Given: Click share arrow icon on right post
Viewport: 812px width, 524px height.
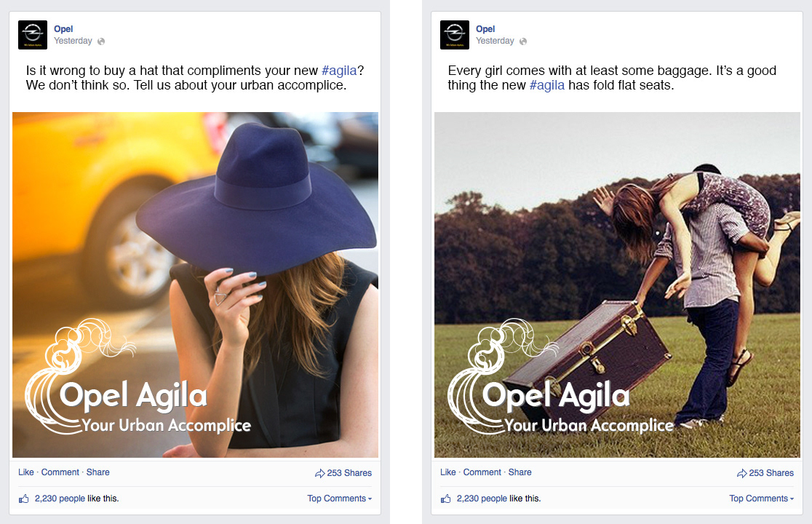Looking at the screenshot, I should pos(742,473).
